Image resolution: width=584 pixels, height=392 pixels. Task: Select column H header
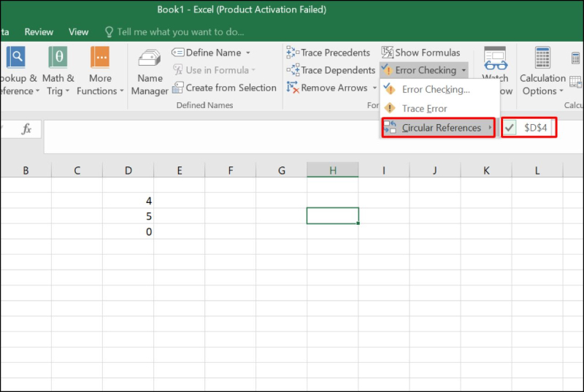click(x=332, y=171)
